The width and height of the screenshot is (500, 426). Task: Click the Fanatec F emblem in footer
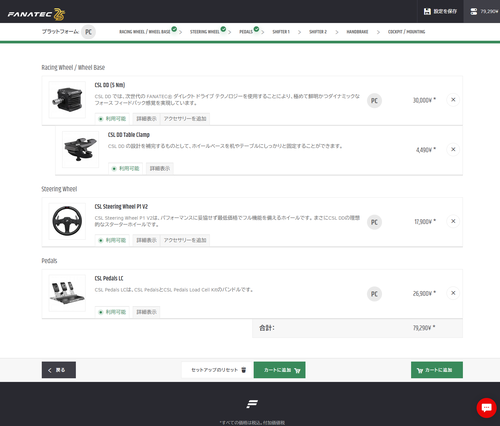(x=252, y=404)
